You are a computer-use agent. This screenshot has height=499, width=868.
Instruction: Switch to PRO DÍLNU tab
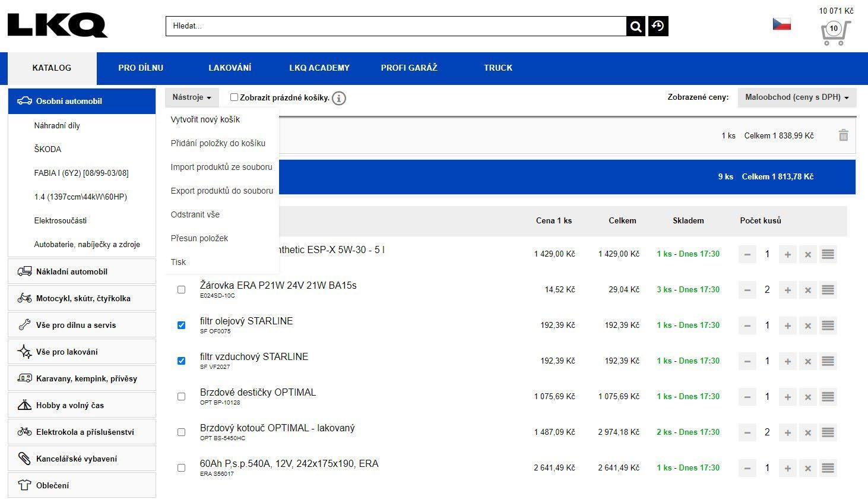[141, 68]
